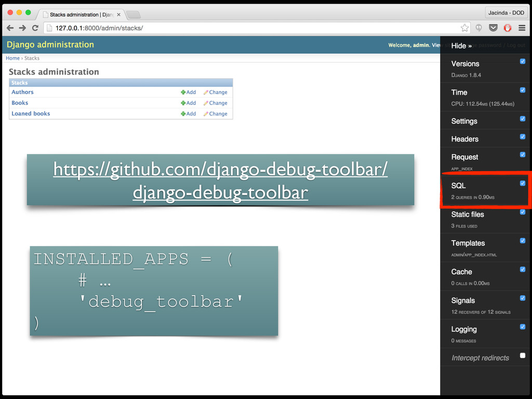Enable the Intercept redirects checkbox

[523, 355]
